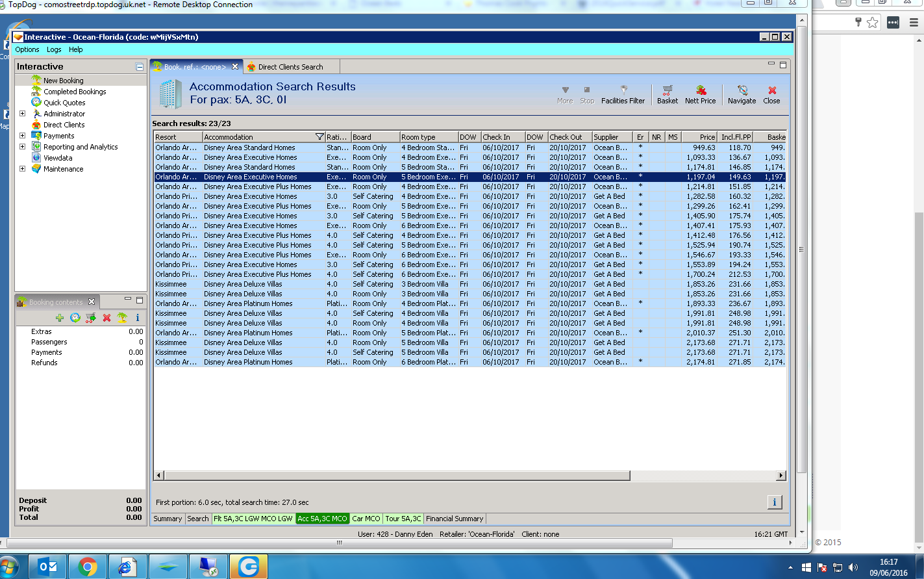Add the selection to the Basket

667,94
